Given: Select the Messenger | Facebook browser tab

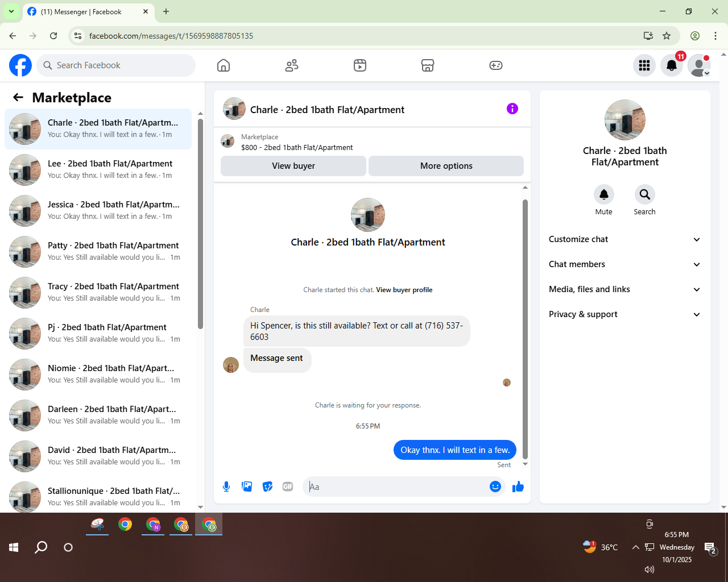Looking at the screenshot, I should (88, 11).
